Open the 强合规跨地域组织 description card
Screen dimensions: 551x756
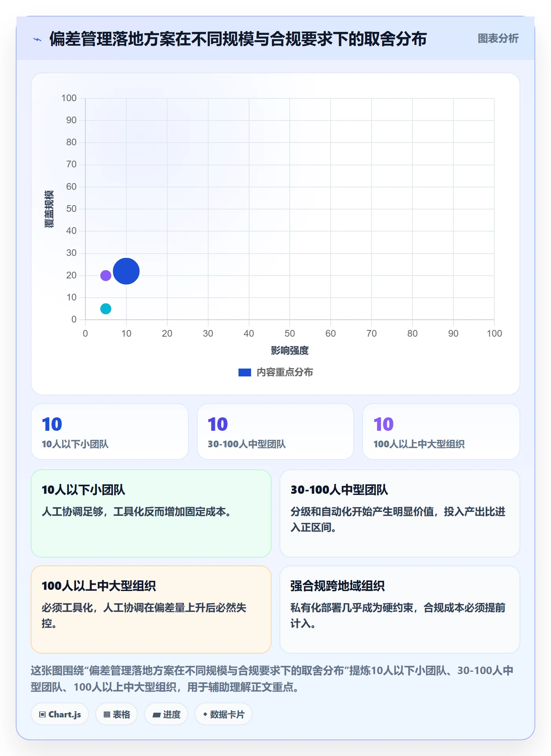tap(400, 610)
